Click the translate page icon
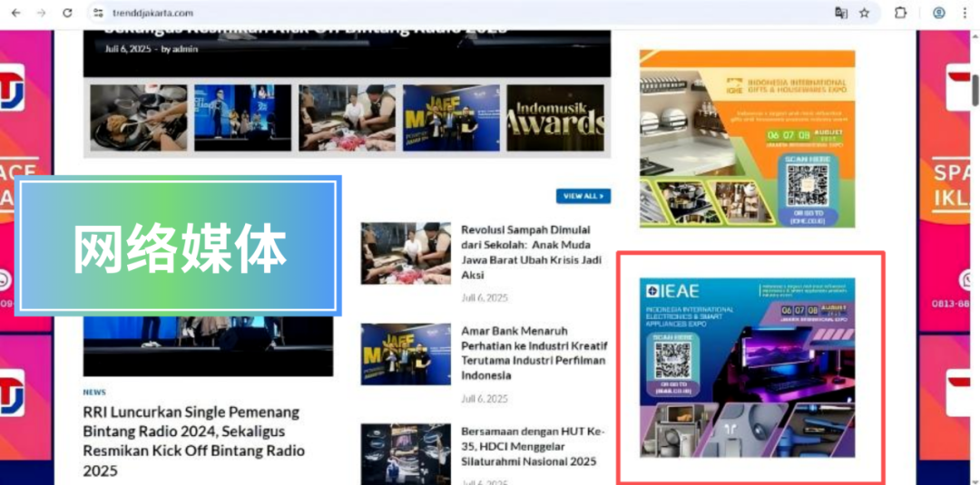 tap(841, 13)
